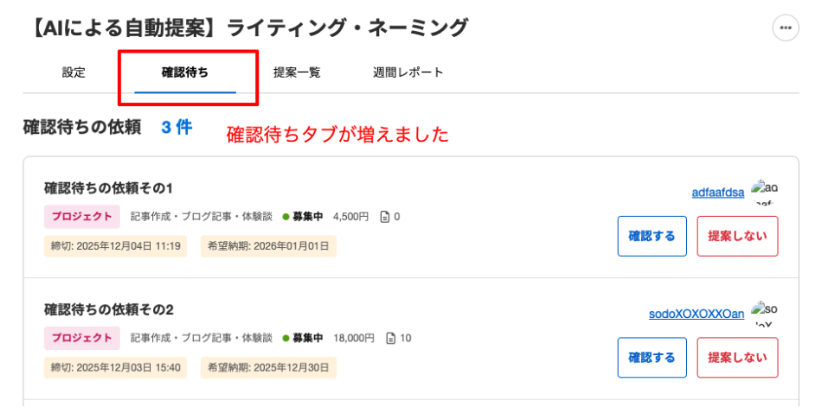Click the プロジェクト tag on the second request
Image resolution: width=816 pixels, height=417 pixels.
tap(82, 338)
